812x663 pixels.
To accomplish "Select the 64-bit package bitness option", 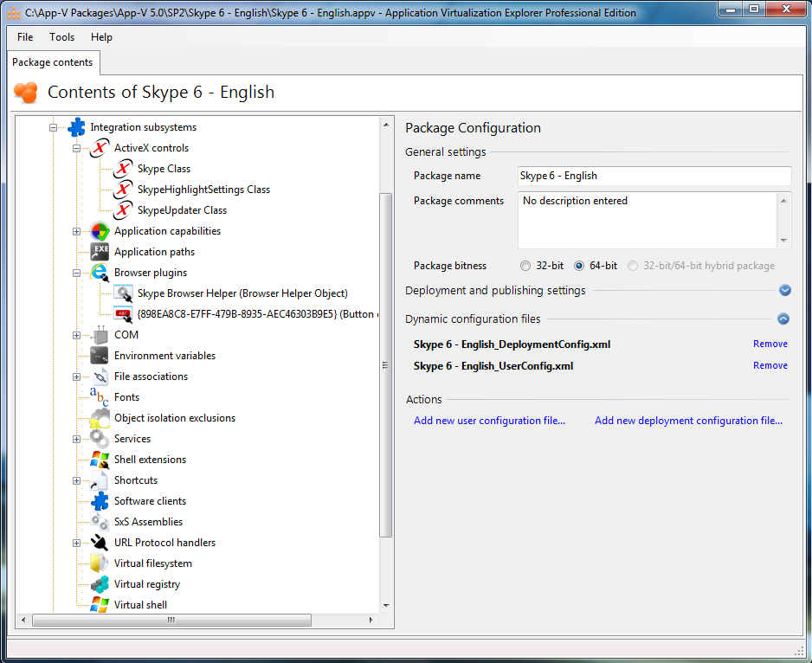I will [581, 266].
